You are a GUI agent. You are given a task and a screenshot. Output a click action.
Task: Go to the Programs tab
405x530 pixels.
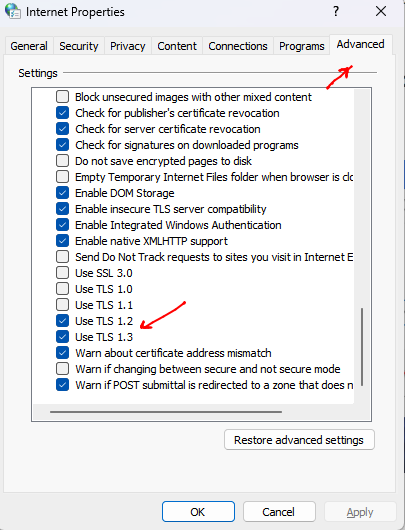click(302, 46)
